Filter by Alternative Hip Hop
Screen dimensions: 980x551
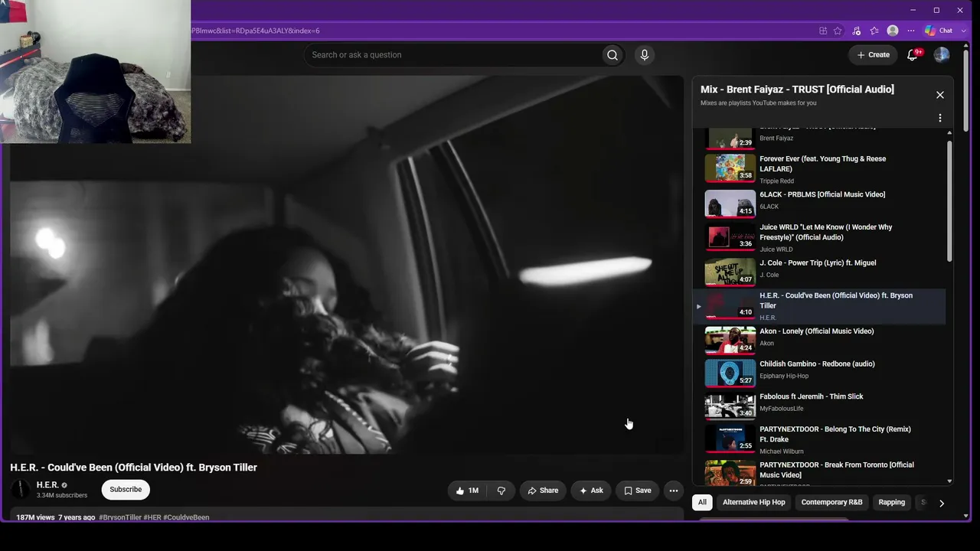(x=754, y=502)
